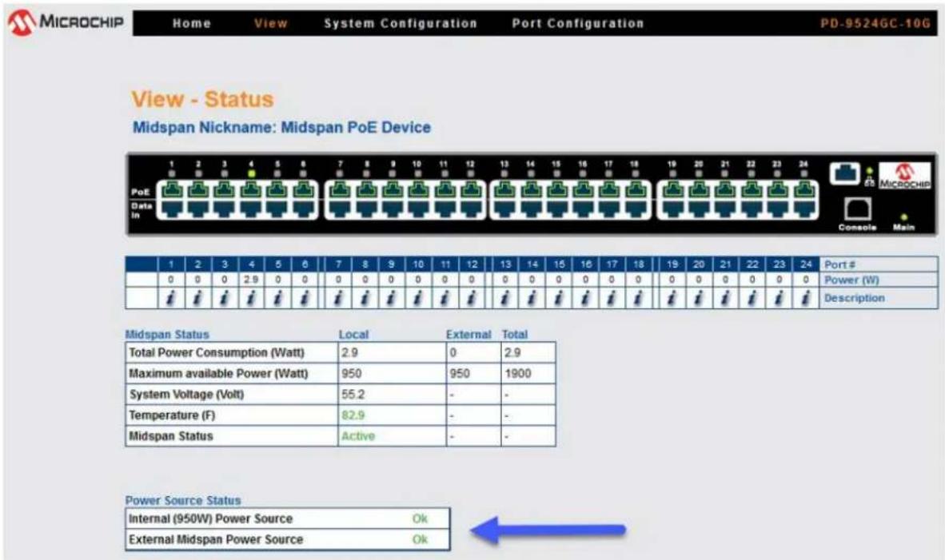945x560 pixels.
Task: Open description info icon for port 21
Action: (x=725, y=298)
